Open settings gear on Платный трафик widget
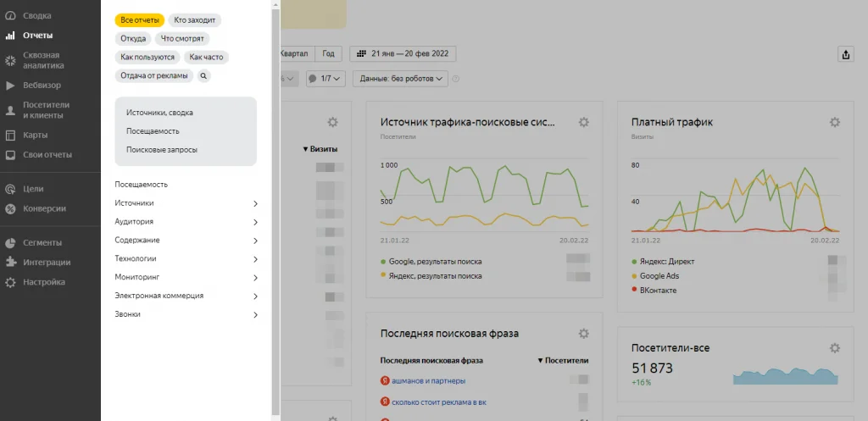 [834, 122]
